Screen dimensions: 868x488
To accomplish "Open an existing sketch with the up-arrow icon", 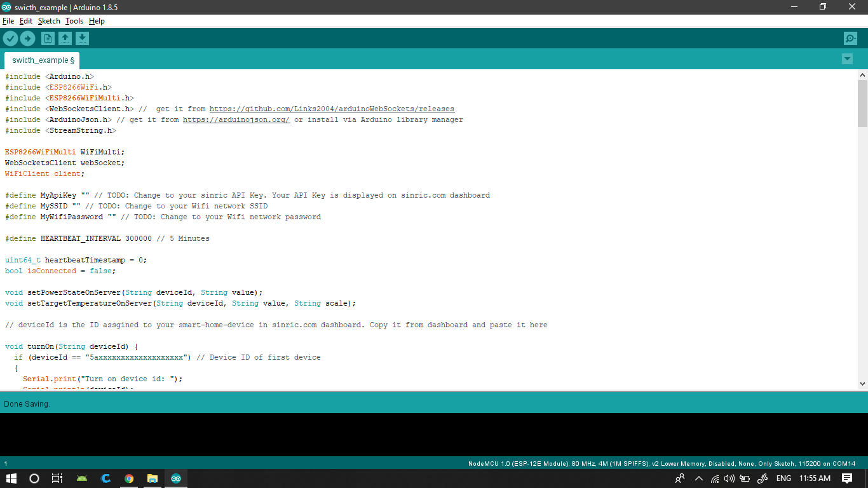I will coord(65,39).
